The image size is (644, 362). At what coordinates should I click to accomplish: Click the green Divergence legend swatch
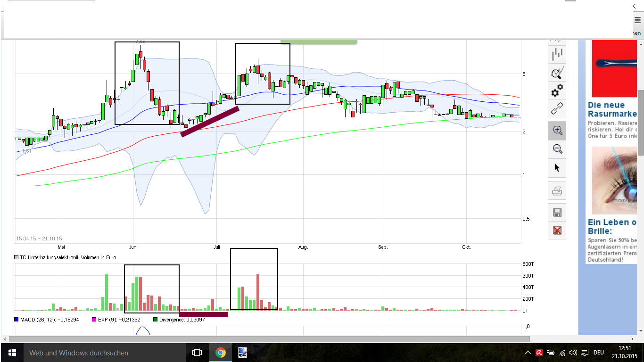pos(155,320)
